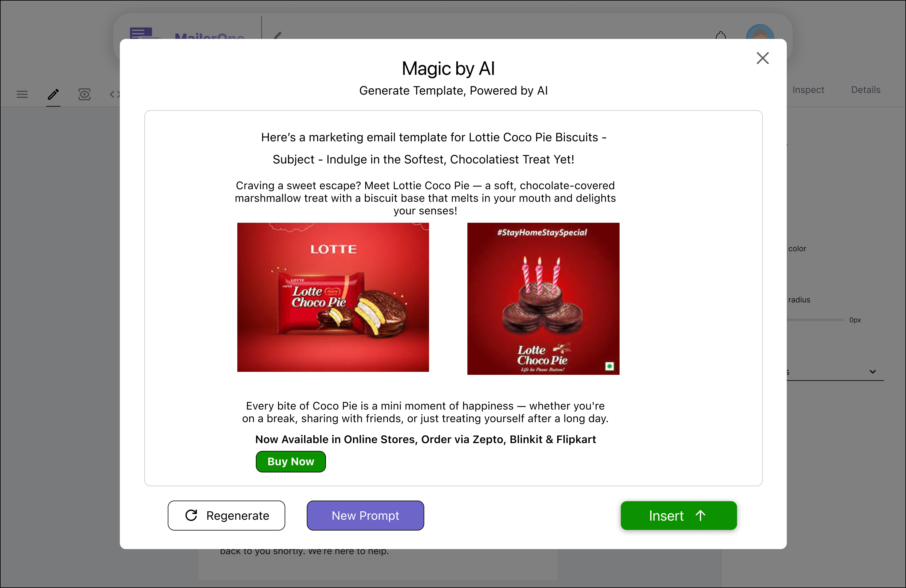This screenshot has width=906, height=588.
Task: Open the hamburger menu icon in toolbar
Action: tap(22, 94)
